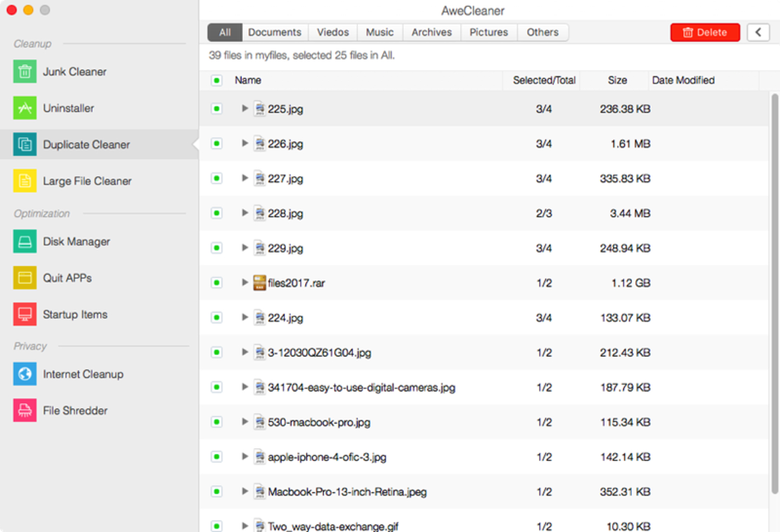Expand the 530-macbook-pro.jpg duplicates

coord(244,422)
